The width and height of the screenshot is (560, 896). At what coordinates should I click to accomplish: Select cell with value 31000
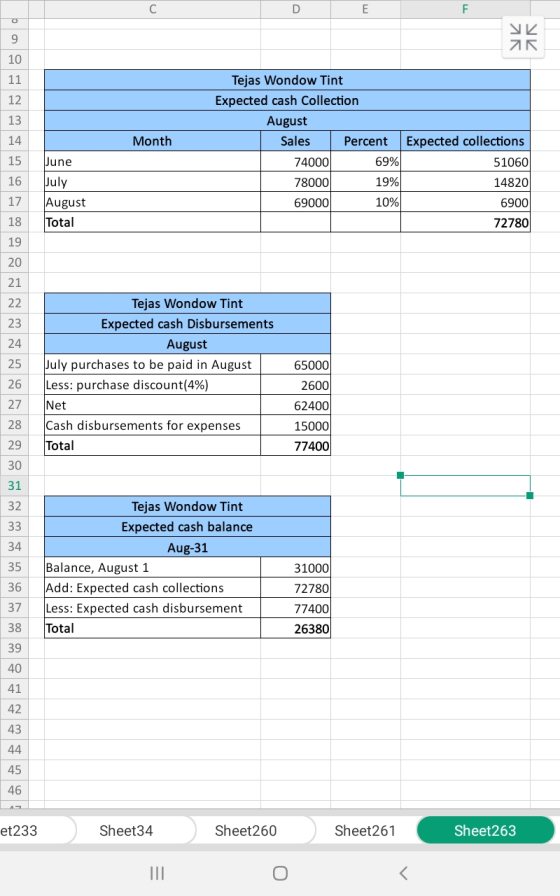[x=295, y=567]
